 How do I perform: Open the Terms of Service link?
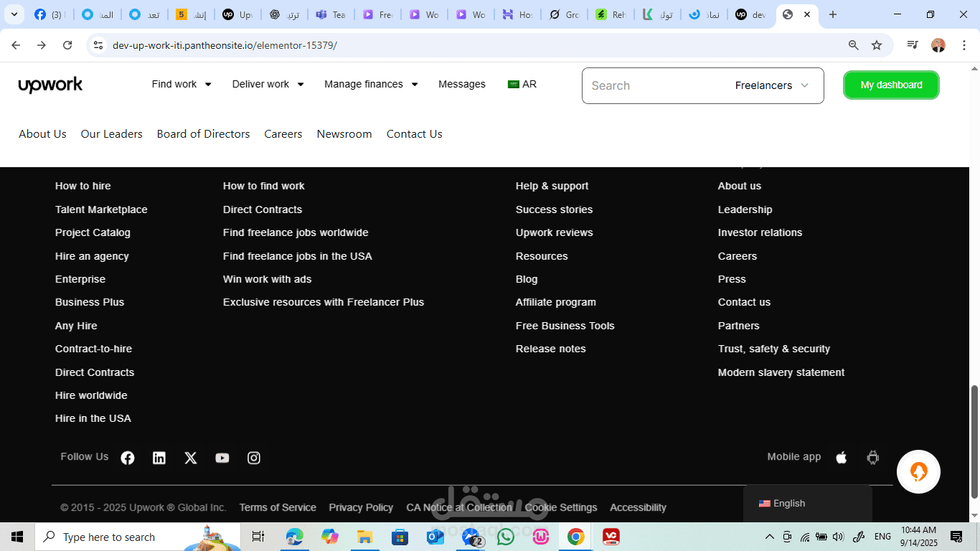[278, 507]
